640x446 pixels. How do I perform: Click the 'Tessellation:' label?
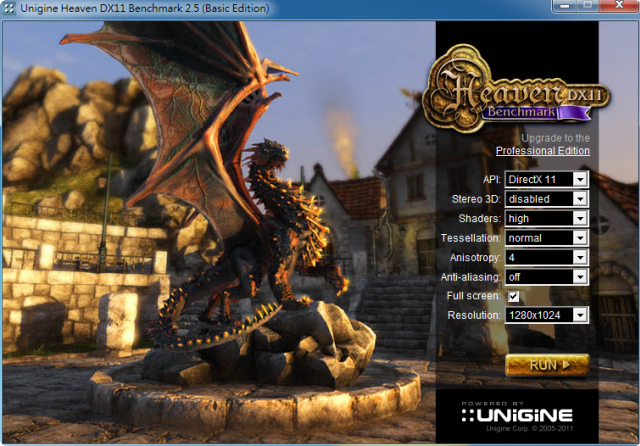pyautogui.click(x=471, y=238)
